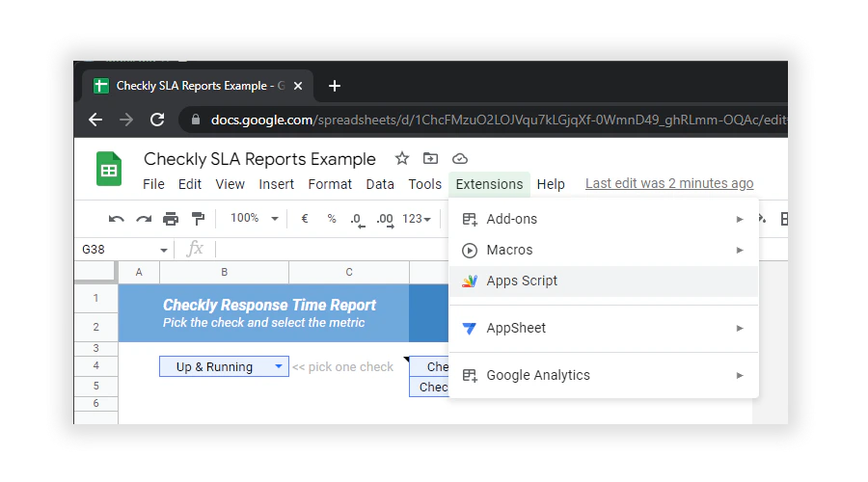Click the browser address bar URL
The width and height of the screenshot is (868, 482).
click(499, 120)
